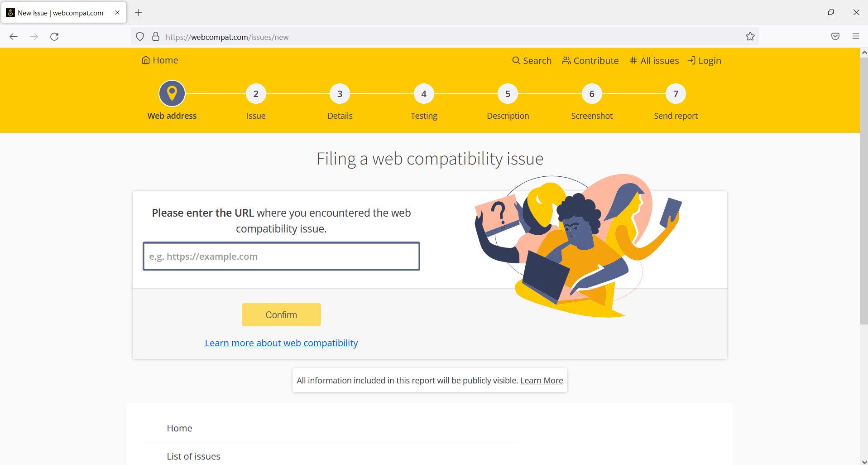Click the hash icon beside All issues
This screenshot has height=465, width=868.
point(633,60)
